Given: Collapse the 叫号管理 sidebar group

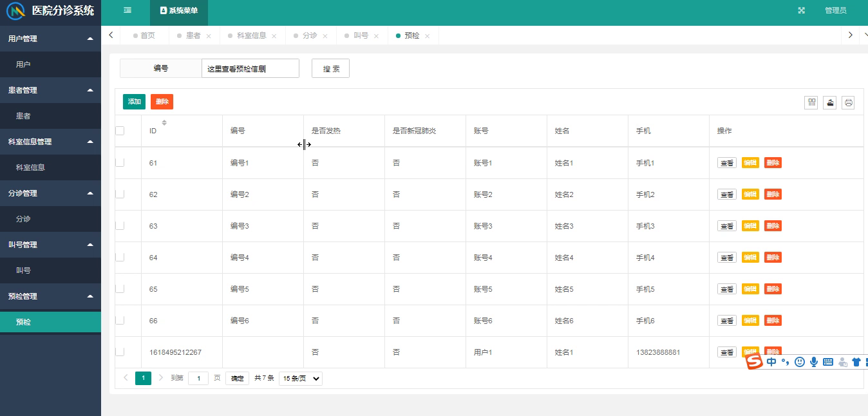Looking at the screenshot, I should click(x=50, y=245).
